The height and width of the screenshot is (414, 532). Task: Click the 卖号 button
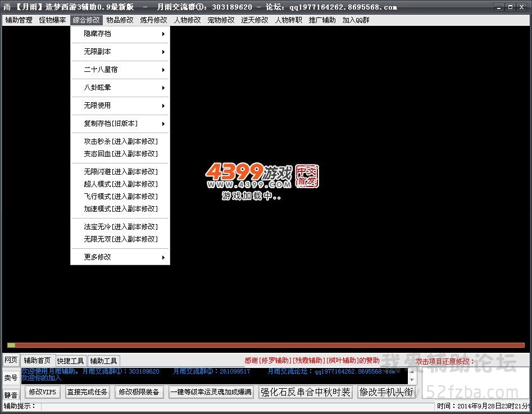coord(11,378)
